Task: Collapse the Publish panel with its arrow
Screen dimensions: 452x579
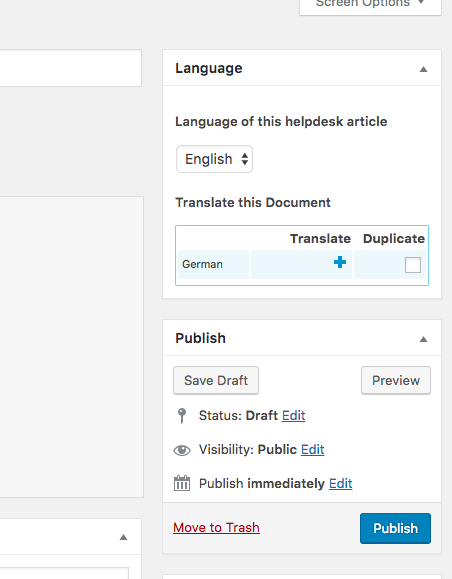Action: pos(424,339)
